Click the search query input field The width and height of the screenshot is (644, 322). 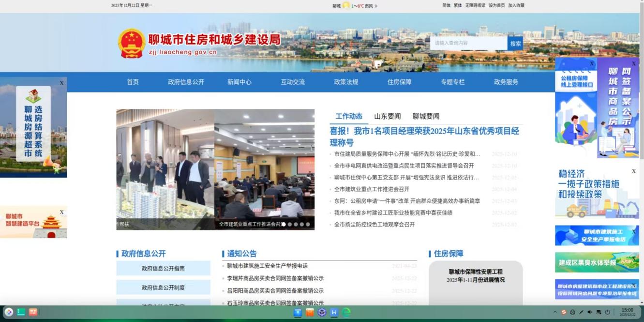coord(468,43)
